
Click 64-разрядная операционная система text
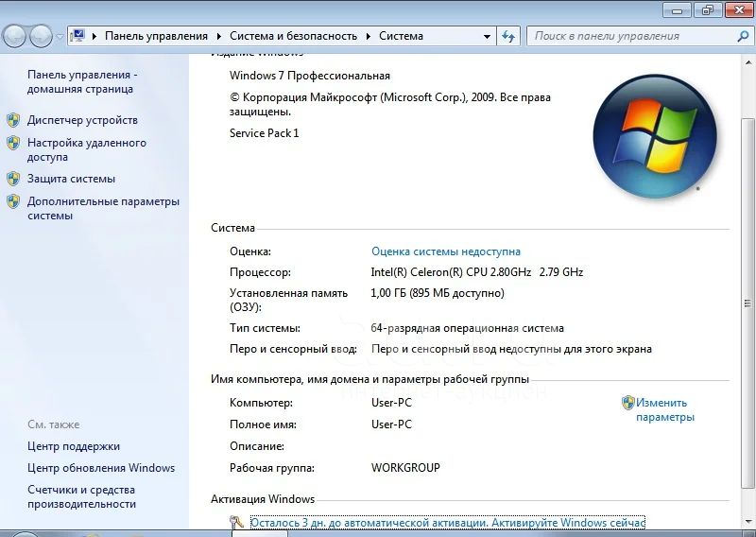[x=467, y=329]
